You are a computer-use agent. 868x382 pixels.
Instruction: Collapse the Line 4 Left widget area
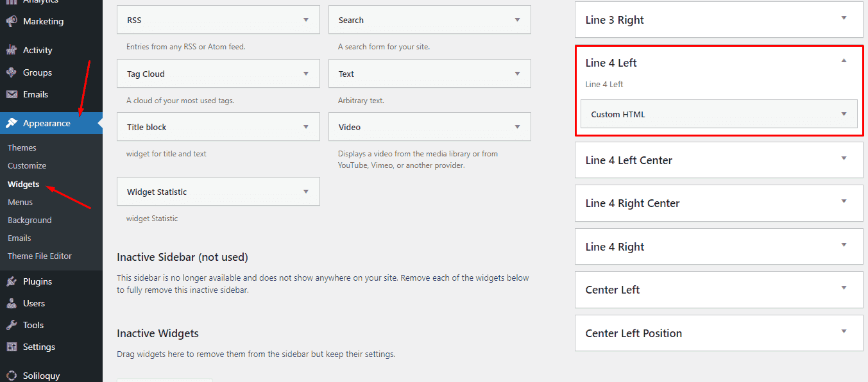(844, 61)
